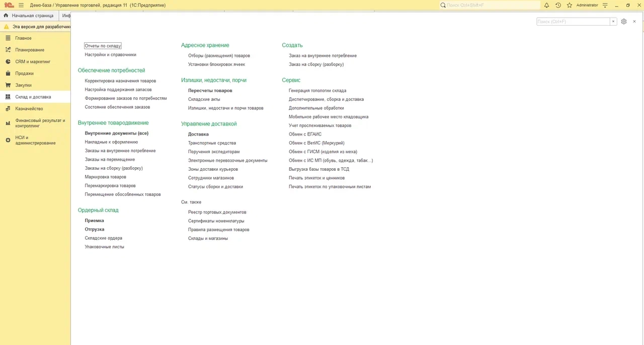Open Мобильное рабочее место кладовщика

pos(329,117)
